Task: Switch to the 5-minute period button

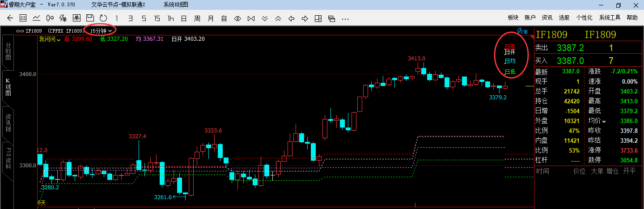Action: click(x=144, y=18)
